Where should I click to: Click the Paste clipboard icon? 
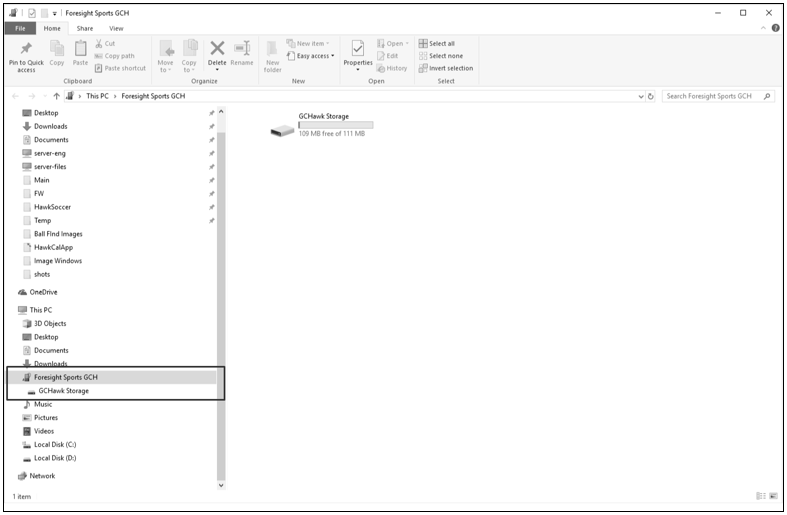click(81, 50)
